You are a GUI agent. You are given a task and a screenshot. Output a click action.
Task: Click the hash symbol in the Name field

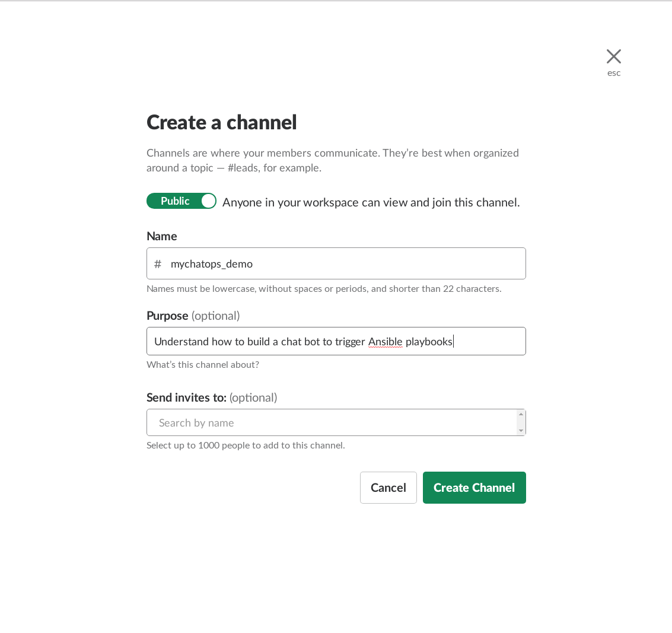158,264
